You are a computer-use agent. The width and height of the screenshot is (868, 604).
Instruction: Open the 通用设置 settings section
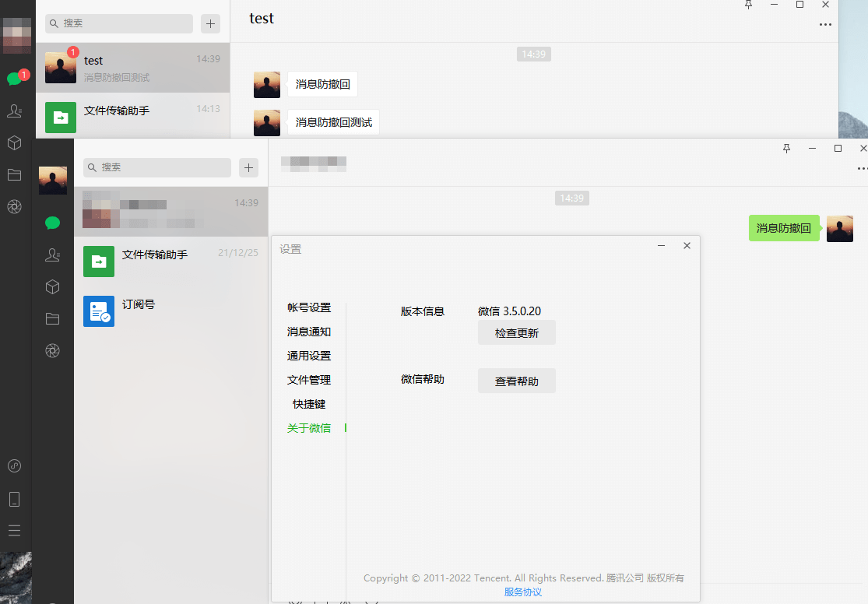point(309,356)
